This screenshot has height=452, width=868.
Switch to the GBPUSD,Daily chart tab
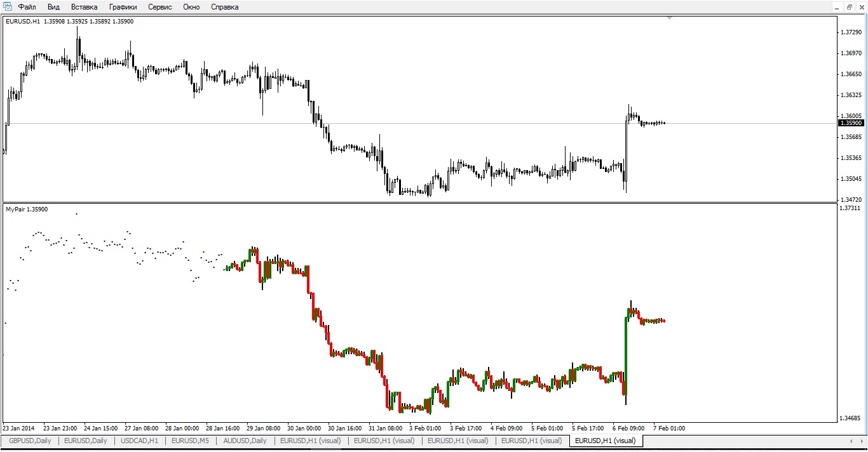tap(30, 441)
